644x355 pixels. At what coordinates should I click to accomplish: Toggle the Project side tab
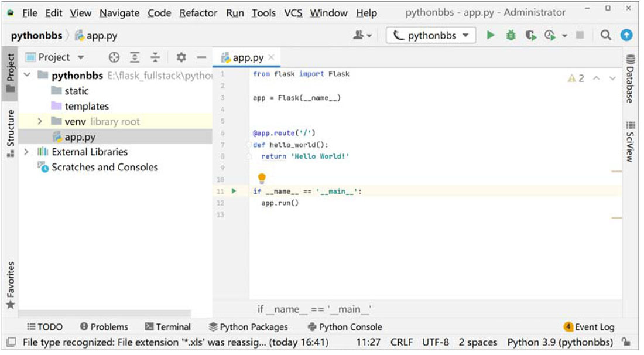click(x=11, y=73)
